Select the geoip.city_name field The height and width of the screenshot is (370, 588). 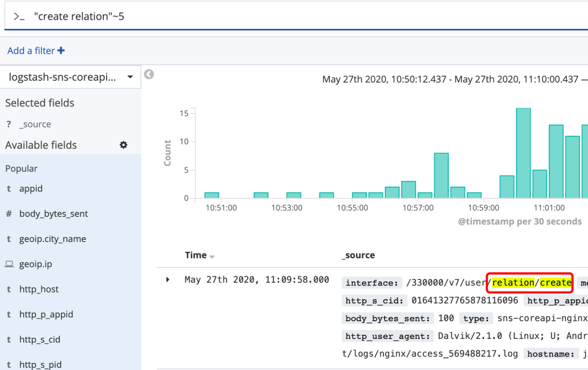tap(52, 239)
